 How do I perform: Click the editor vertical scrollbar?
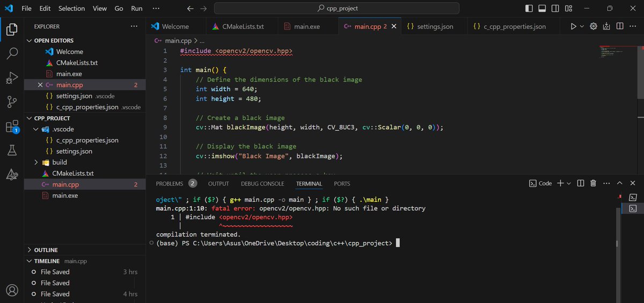point(640,72)
